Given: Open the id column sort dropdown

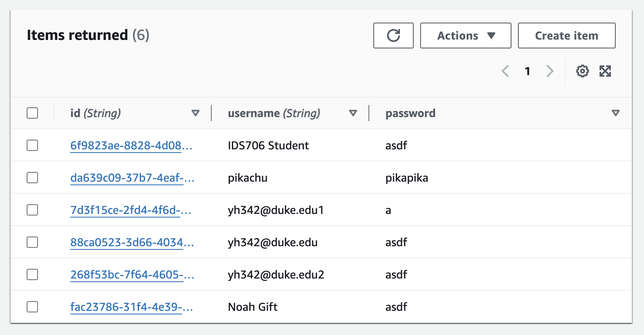Looking at the screenshot, I should pyautogui.click(x=196, y=113).
